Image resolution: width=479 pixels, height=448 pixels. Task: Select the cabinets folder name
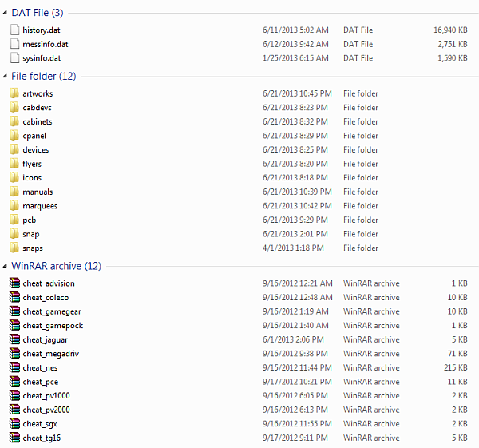pyautogui.click(x=38, y=121)
